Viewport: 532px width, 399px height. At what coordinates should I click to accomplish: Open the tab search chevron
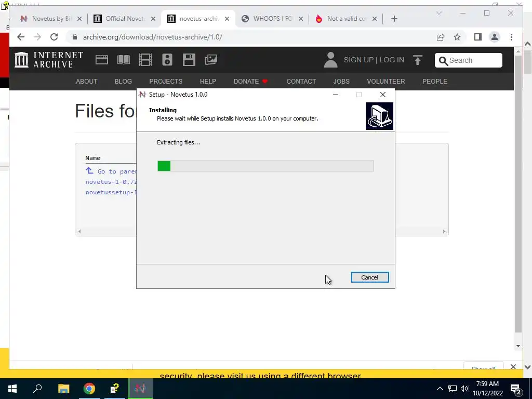pyautogui.click(x=438, y=13)
